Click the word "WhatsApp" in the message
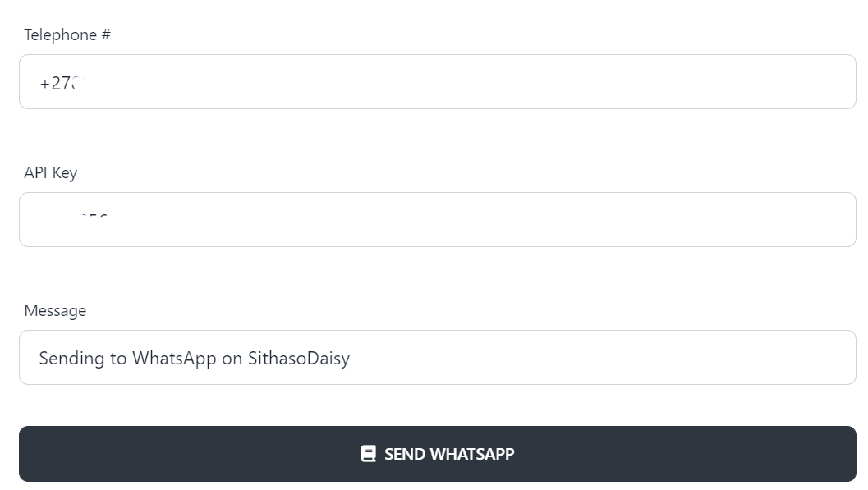Screen dimensions: 868x490 [x=174, y=359]
